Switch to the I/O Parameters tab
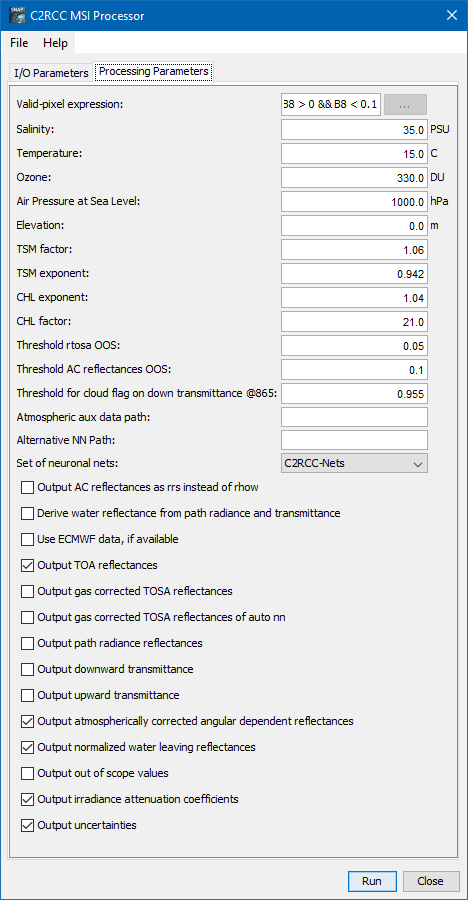This screenshot has width=468, height=900. (x=51, y=73)
